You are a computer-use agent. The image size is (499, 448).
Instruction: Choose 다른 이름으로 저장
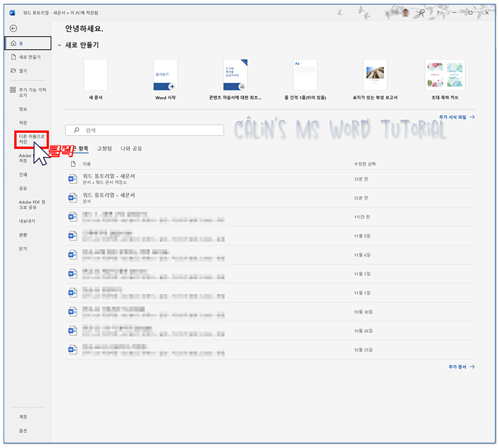click(32, 139)
